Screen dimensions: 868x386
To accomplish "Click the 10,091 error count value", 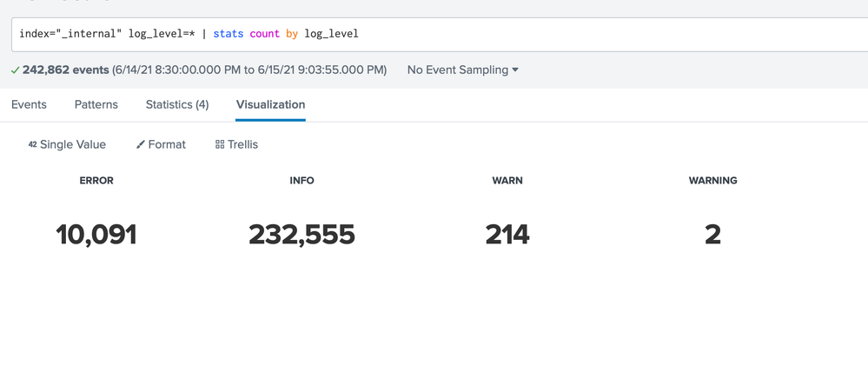I will [96, 234].
